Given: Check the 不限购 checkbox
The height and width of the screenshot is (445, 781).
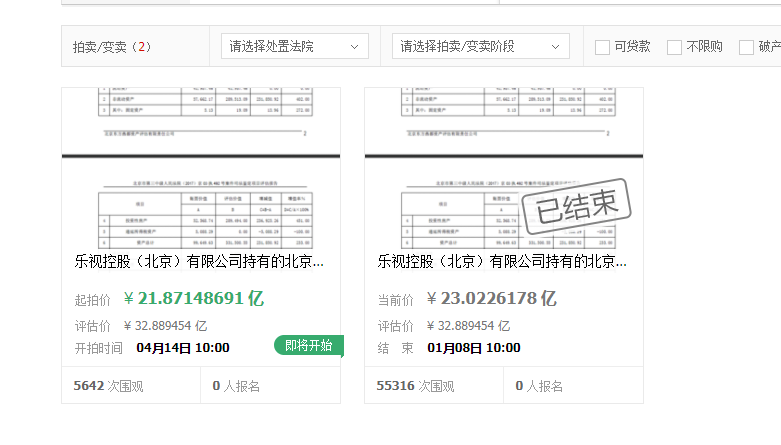Looking at the screenshot, I should (x=674, y=47).
